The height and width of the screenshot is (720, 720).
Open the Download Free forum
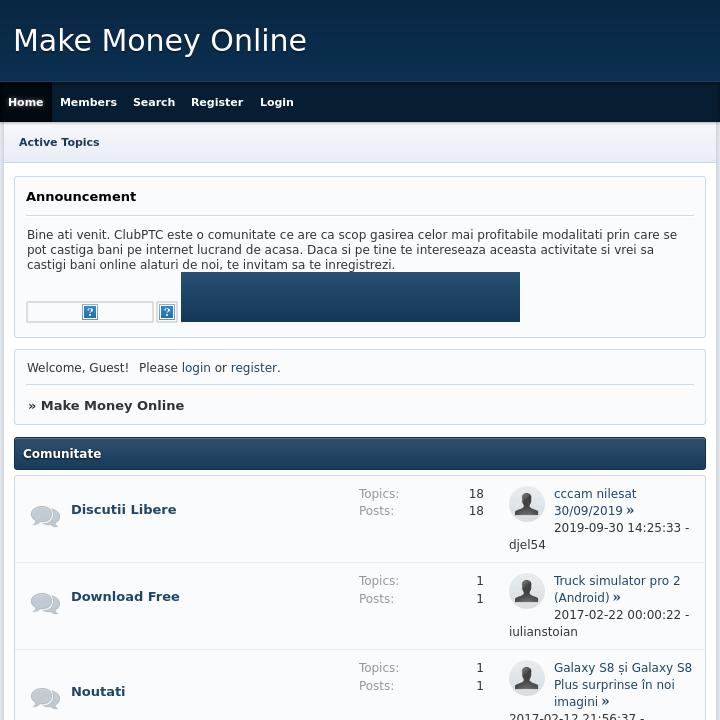(125, 596)
